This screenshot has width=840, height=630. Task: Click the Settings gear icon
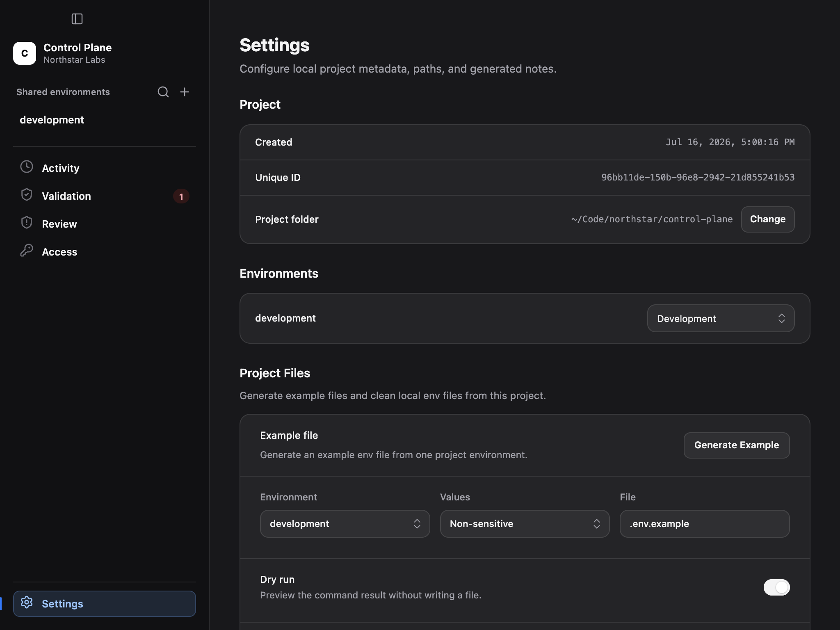(27, 603)
